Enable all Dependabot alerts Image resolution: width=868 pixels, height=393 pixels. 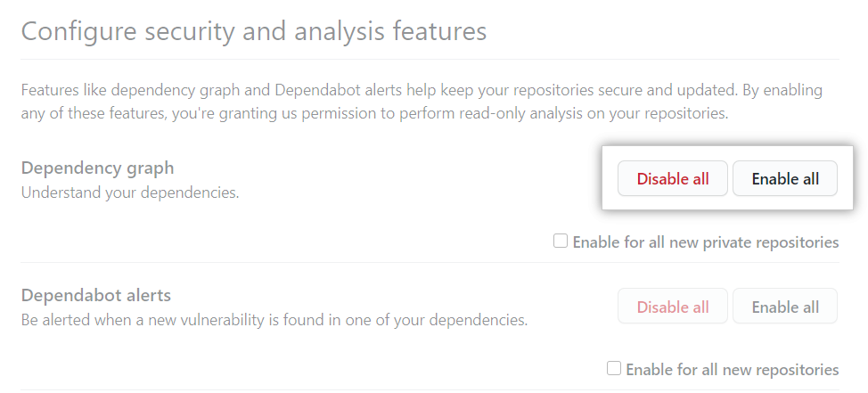pyautogui.click(x=785, y=307)
